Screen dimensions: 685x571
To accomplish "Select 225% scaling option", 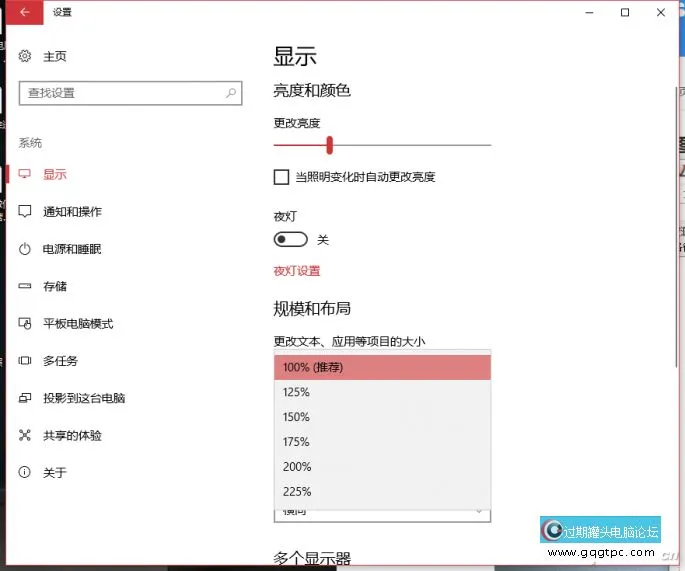I will 382,491.
